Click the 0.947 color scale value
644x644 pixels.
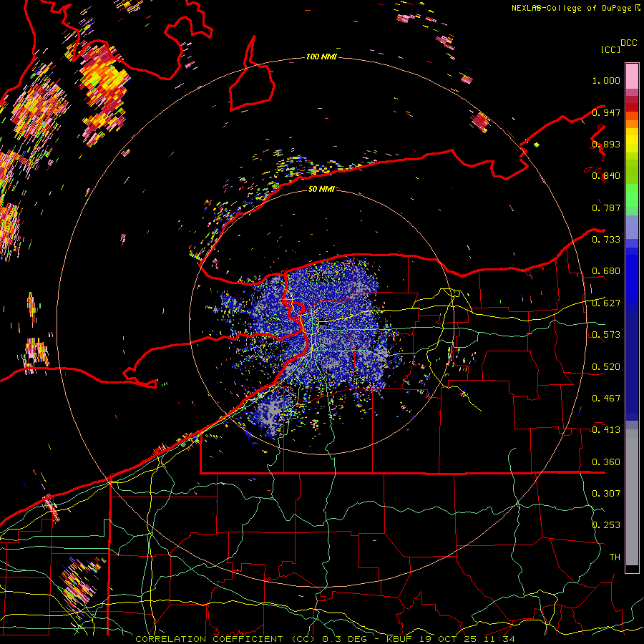(x=606, y=112)
